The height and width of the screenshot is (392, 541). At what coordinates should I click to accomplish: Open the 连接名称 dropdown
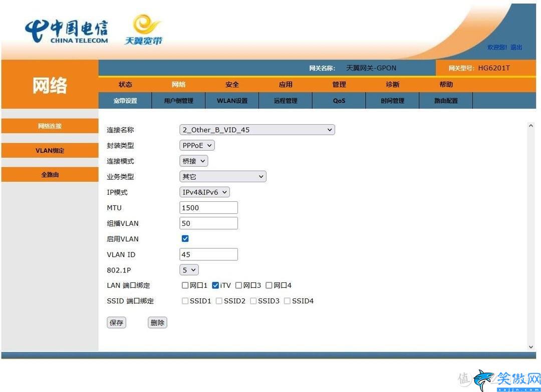click(257, 130)
